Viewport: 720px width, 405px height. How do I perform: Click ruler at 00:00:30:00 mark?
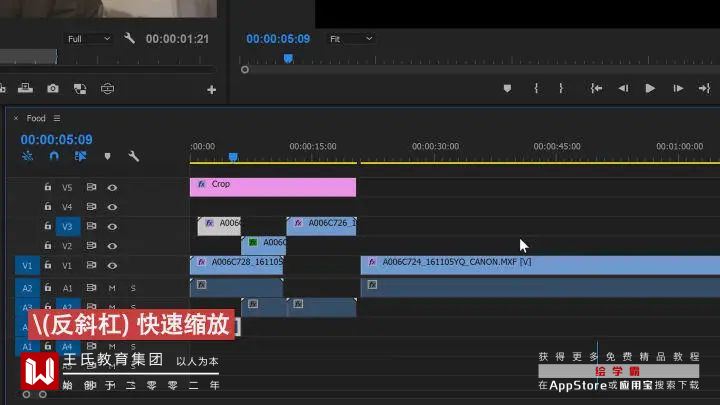[435, 146]
